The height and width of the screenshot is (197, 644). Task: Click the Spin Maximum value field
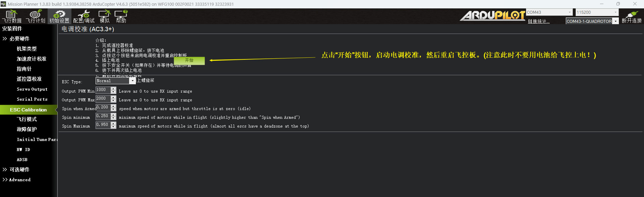click(103, 125)
